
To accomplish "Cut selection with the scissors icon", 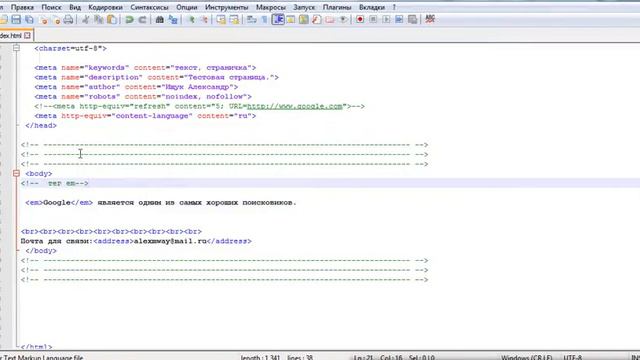I will [x=86, y=19].
